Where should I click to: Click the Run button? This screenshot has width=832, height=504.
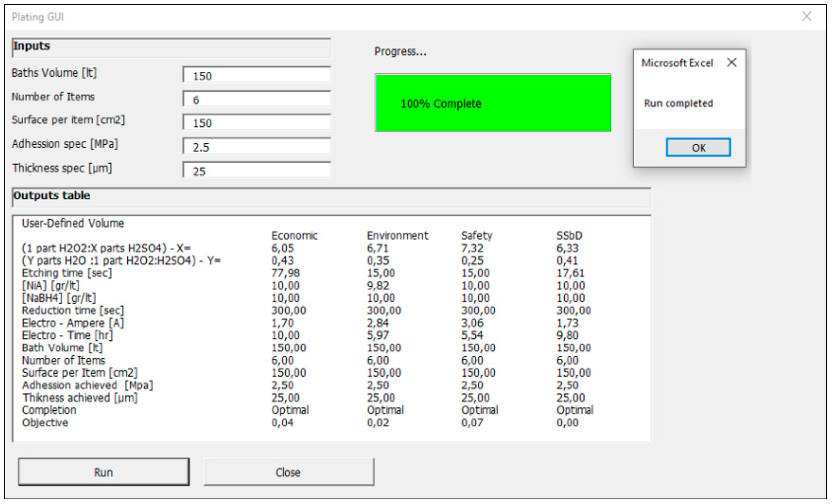(104, 472)
